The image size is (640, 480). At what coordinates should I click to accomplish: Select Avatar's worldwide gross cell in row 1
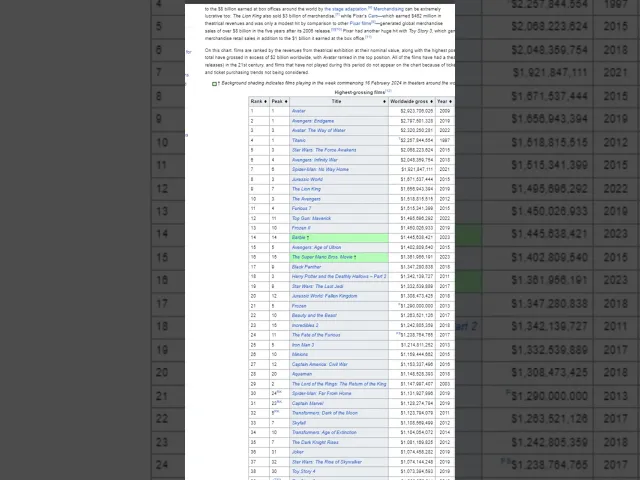[x=411, y=111]
